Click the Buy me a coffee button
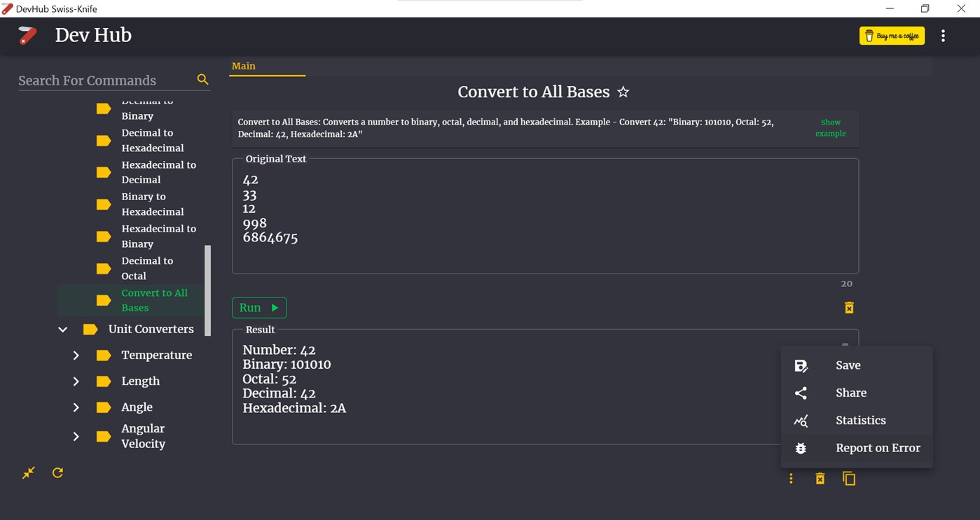Image resolution: width=980 pixels, height=520 pixels. (x=892, y=36)
